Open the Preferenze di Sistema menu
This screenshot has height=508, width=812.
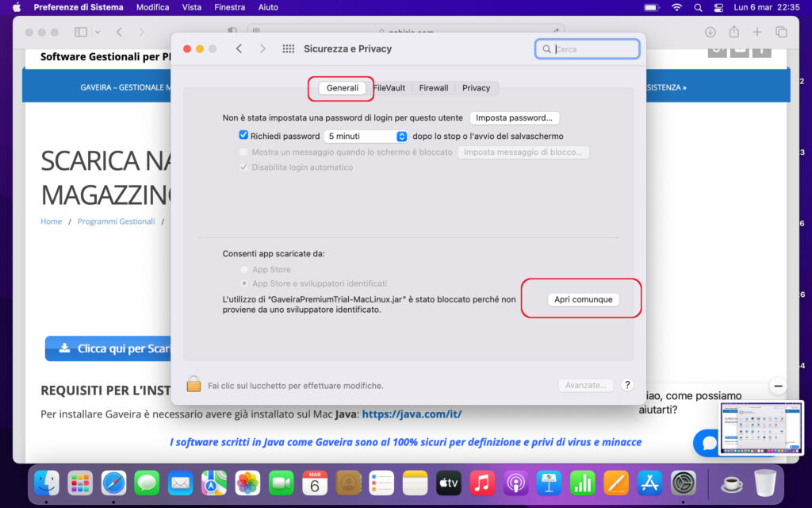pyautogui.click(x=79, y=7)
